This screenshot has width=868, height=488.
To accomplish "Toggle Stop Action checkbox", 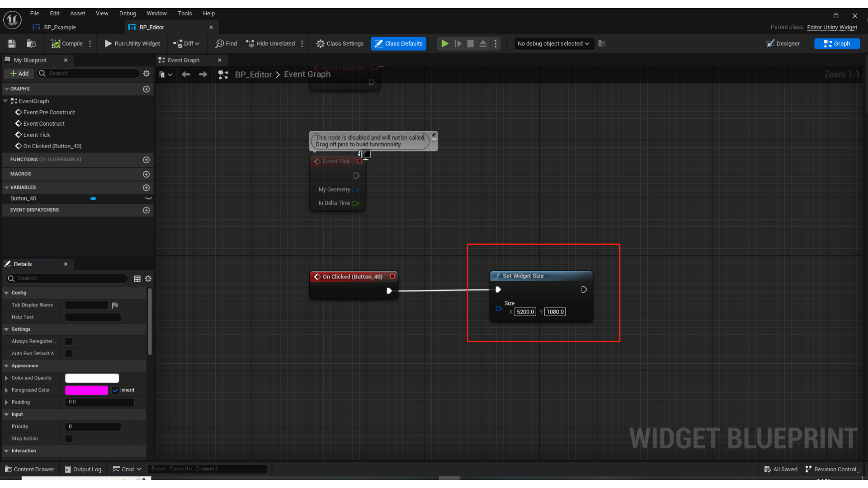I will coord(69,439).
